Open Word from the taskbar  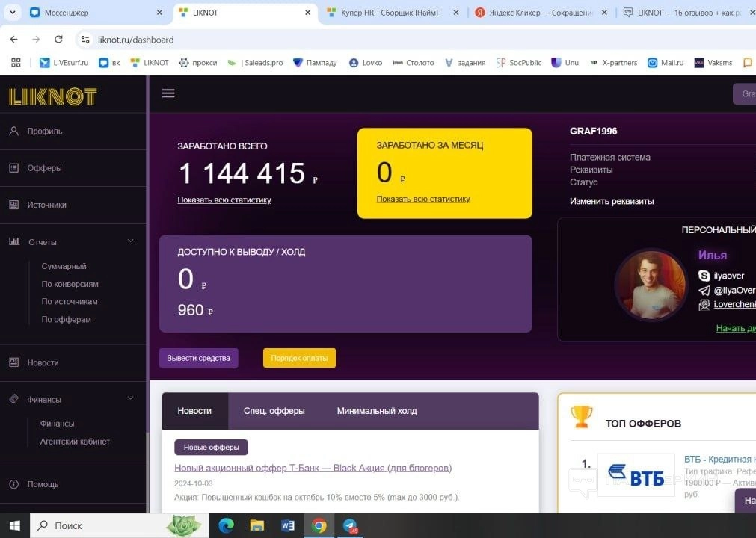click(x=288, y=525)
